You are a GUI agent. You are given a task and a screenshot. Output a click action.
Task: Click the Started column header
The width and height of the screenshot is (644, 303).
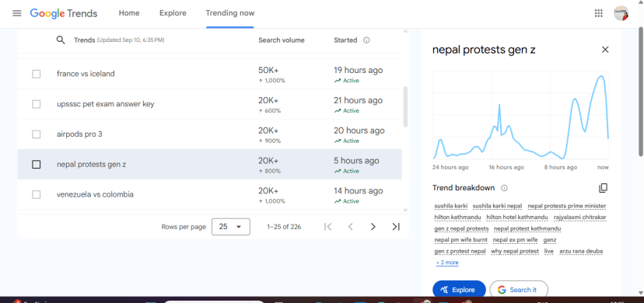coord(345,40)
